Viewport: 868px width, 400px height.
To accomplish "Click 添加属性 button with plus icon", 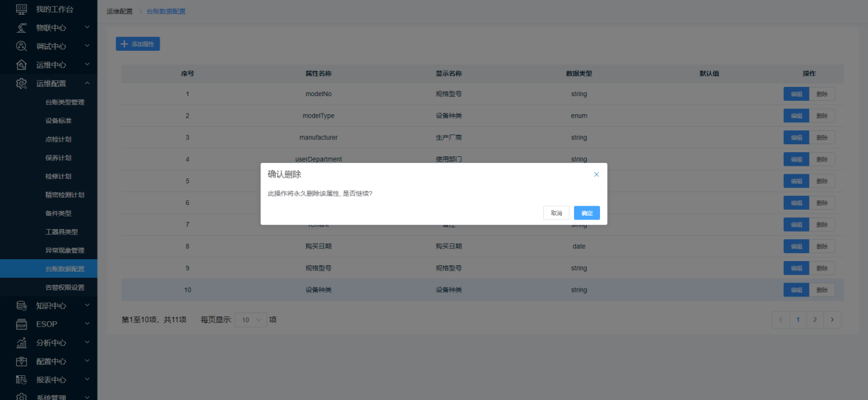I will 138,44.
